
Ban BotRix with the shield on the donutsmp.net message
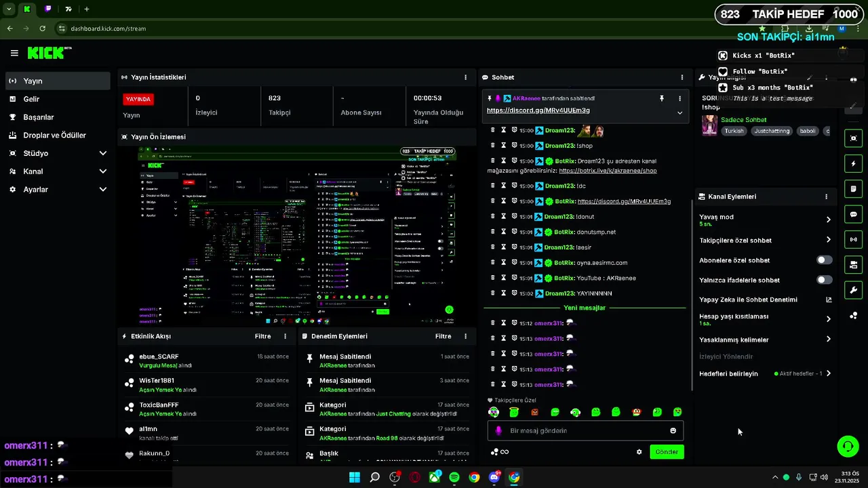pyautogui.click(x=515, y=232)
